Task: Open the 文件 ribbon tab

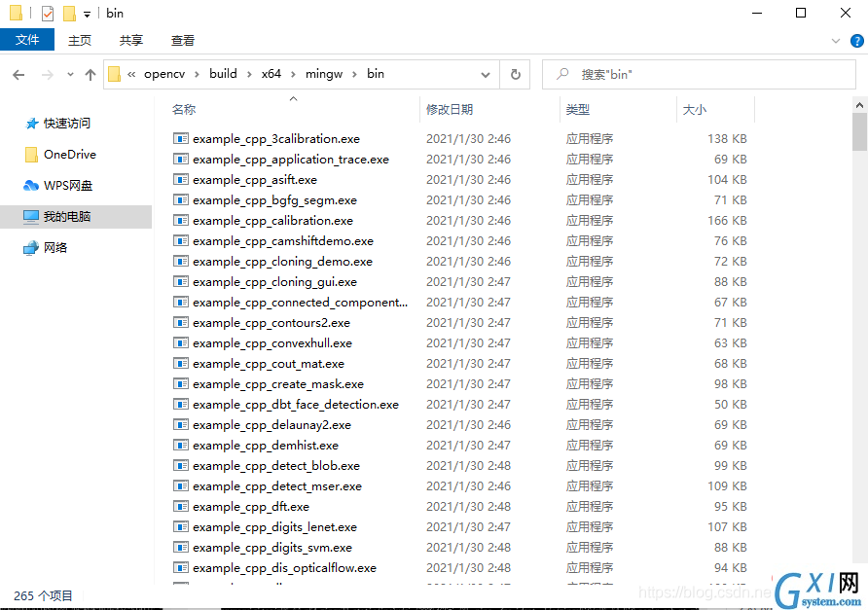Action: tap(27, 40)
